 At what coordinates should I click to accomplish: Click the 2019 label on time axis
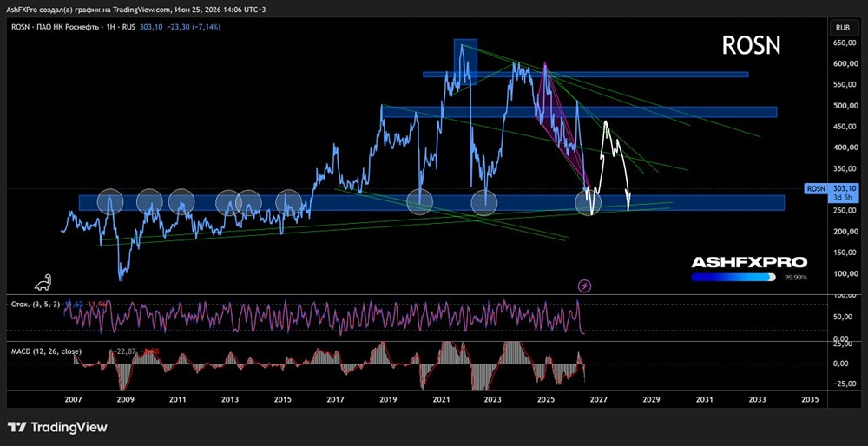[388, 399]
